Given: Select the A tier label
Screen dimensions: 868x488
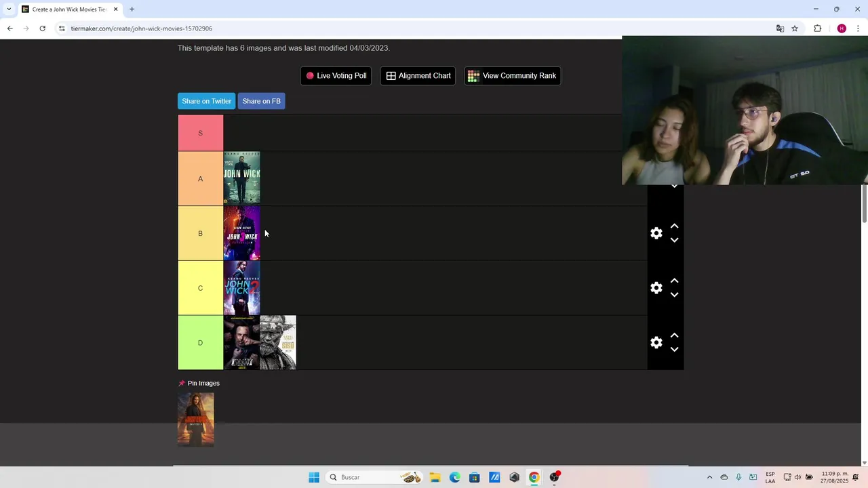Looking at the screenshot, I should (x=200, y=179).
